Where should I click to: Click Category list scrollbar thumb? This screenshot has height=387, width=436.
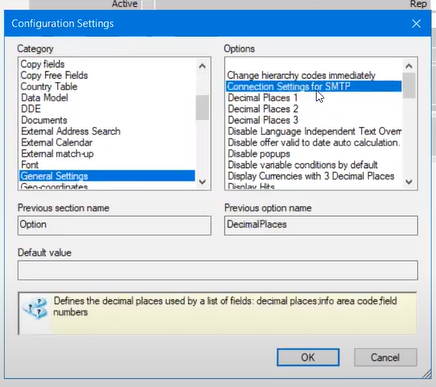click(202, 107)
